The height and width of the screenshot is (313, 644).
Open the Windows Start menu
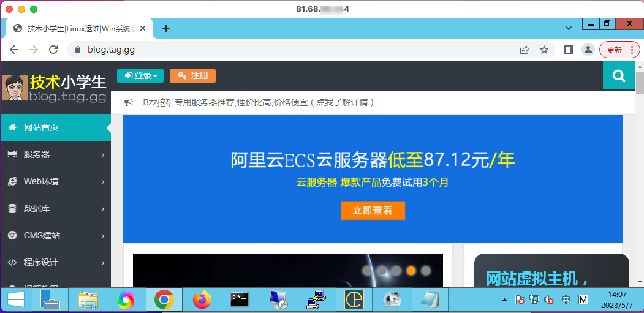tap(15, 300)
